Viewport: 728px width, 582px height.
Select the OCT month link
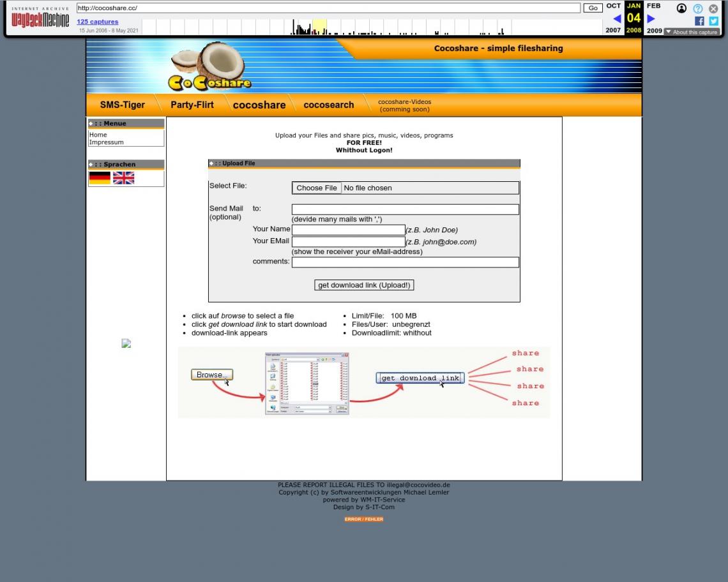click(613, 6)
